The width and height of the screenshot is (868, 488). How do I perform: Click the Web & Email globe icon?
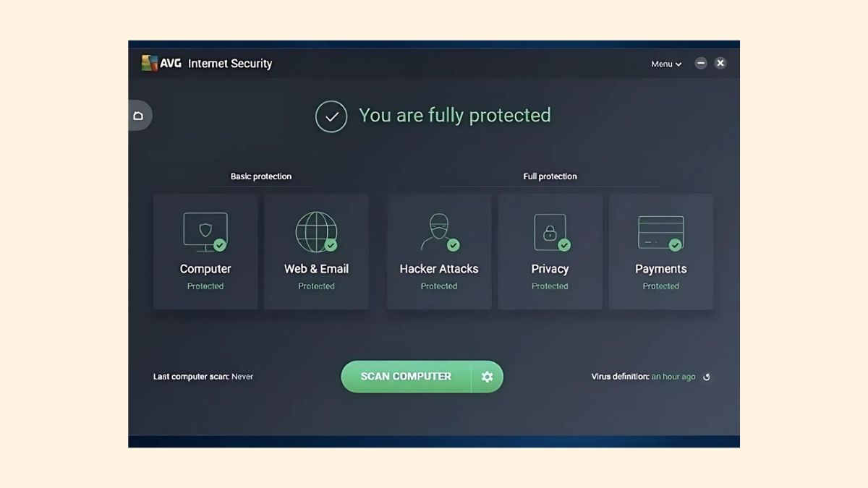[x=315, y=231]
